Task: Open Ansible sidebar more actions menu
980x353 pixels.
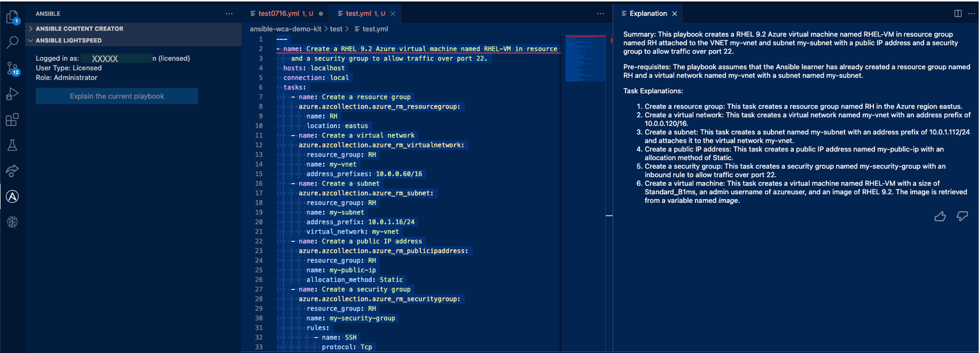Action: (229, 14)
